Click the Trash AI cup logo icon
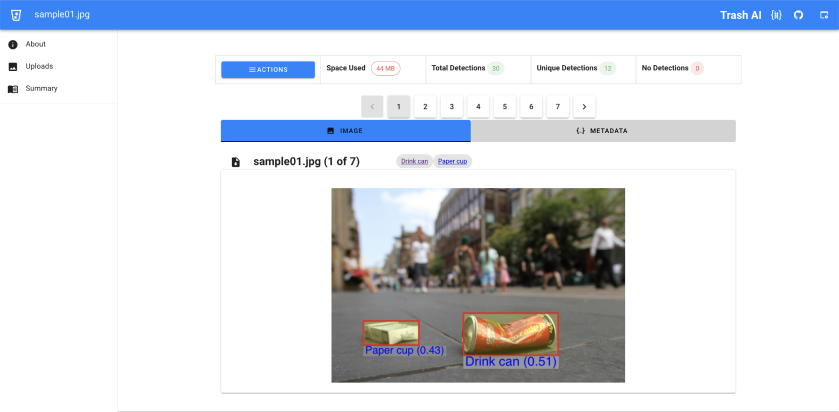This screenshot has width=839, height=412. 16,15
